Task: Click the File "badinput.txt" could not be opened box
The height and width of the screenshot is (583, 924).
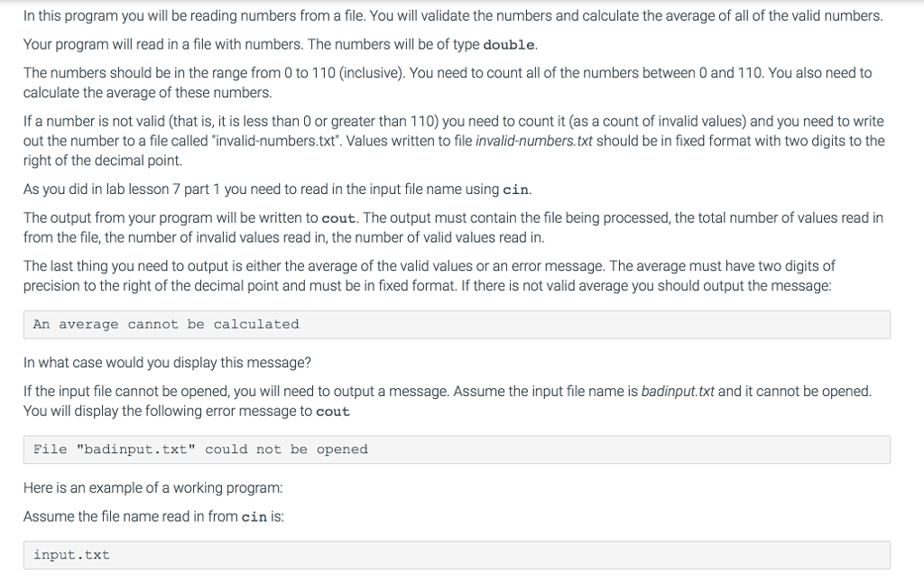Action: (456, 449)
